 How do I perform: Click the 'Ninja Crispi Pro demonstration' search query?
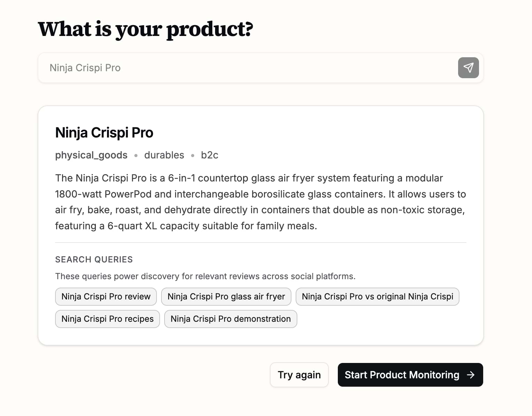230,319
